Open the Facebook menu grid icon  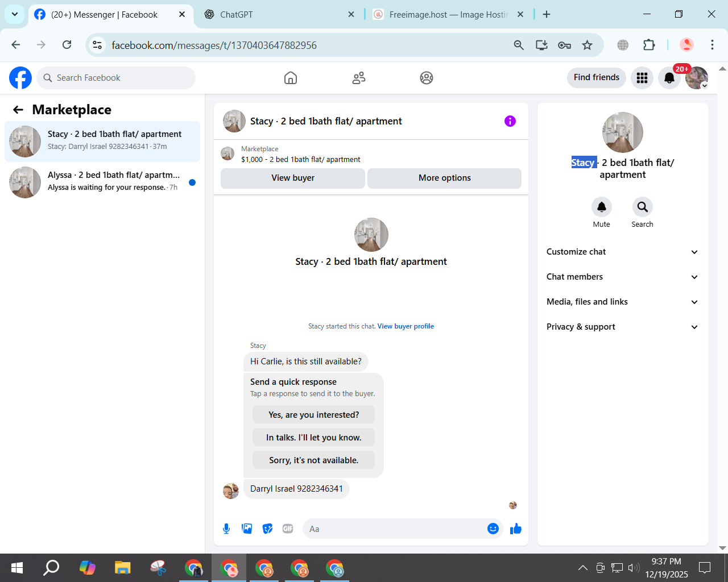click(642, 78)
